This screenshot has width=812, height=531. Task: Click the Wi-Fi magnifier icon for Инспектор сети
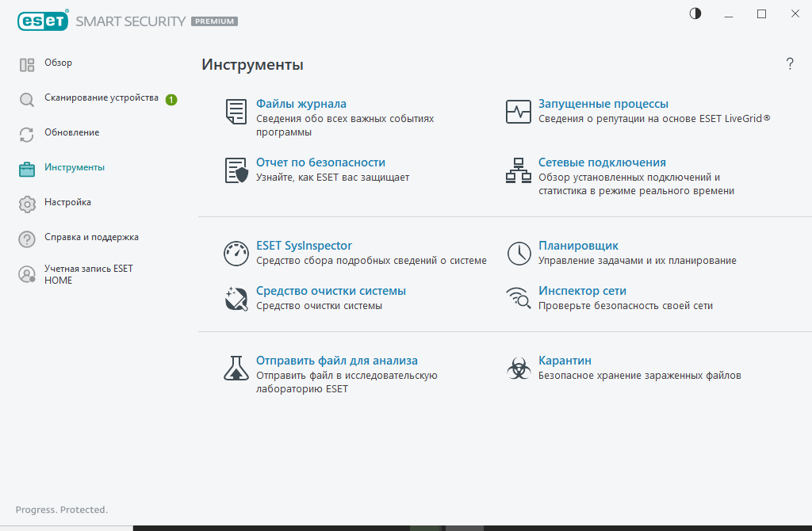click(x=519, y=297)
